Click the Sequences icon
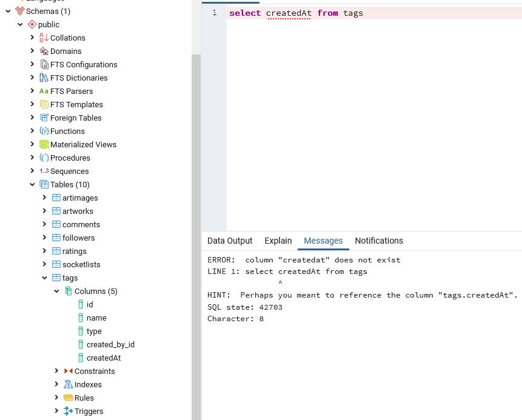This screenshot has width=522, height=420. 44,171
